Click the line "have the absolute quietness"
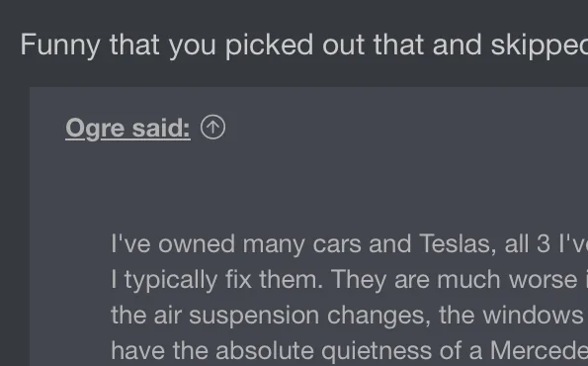The height and width of the screenshot is (366, 588). point(350,351)
